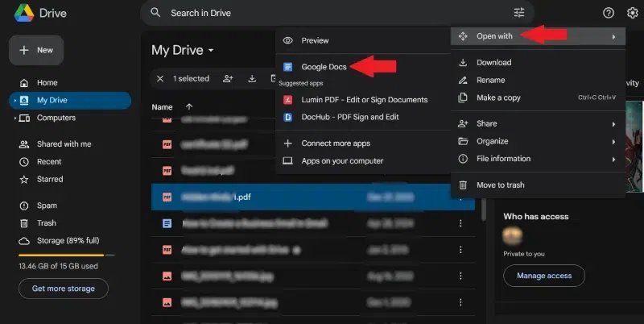The width and height of the screenshot is (644, 324).
Task: Click Connect more apps
Action: [363, 143]
